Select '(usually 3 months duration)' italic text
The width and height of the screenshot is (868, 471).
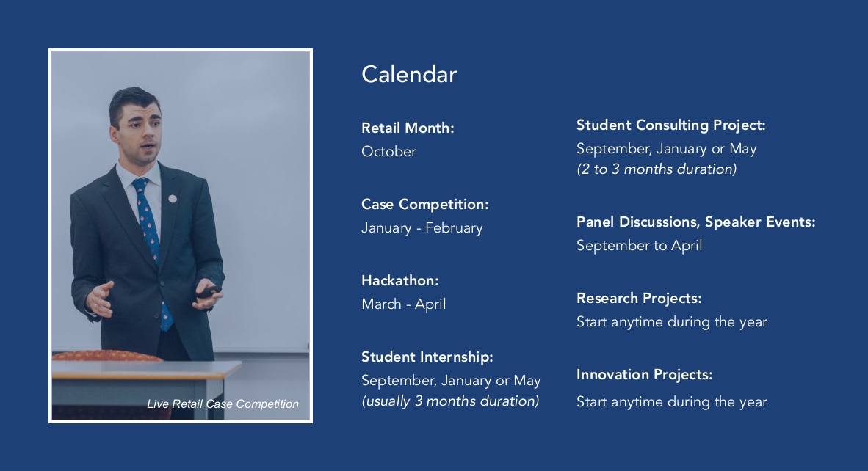click(450, 401)
